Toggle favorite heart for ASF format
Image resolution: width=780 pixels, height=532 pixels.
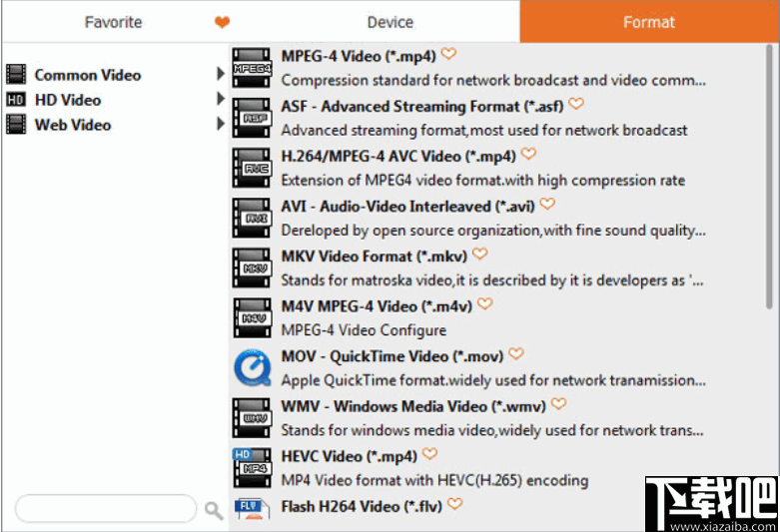(576, 104)
